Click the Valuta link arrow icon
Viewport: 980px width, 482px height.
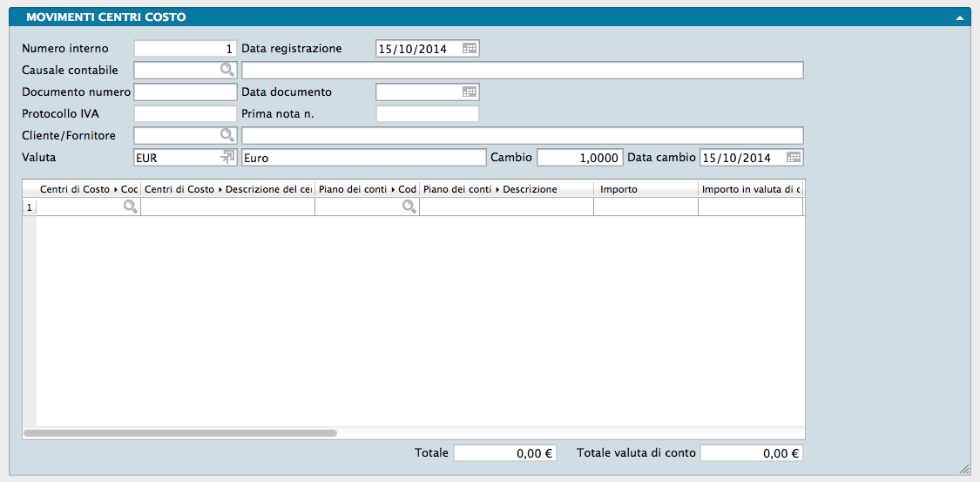click(228, 157)
